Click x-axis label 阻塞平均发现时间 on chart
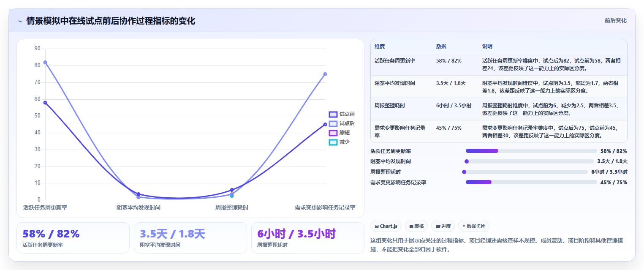Viewport: 644px width, 270px height. pyautogui.click(x=139, y=207)
